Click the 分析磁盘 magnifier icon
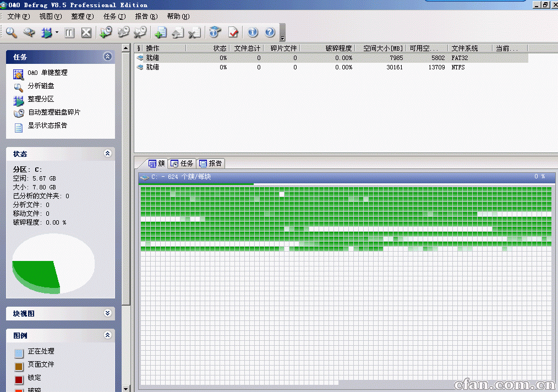 pos(19,87)
